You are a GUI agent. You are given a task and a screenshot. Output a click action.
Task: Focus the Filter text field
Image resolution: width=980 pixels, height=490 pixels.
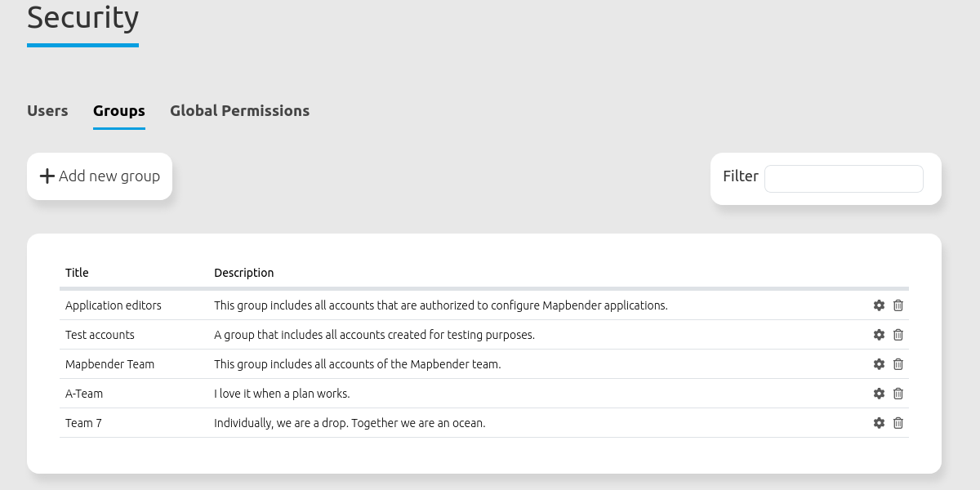[x=843, y=179]
